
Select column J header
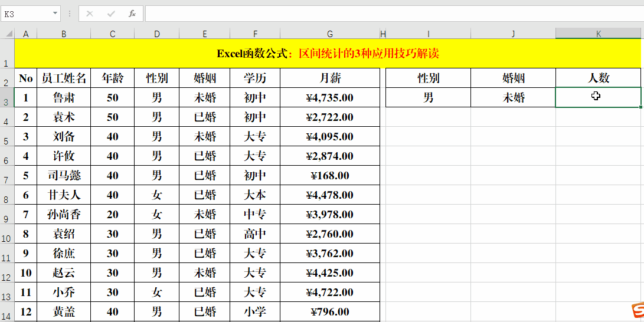[x=514, y=34]
